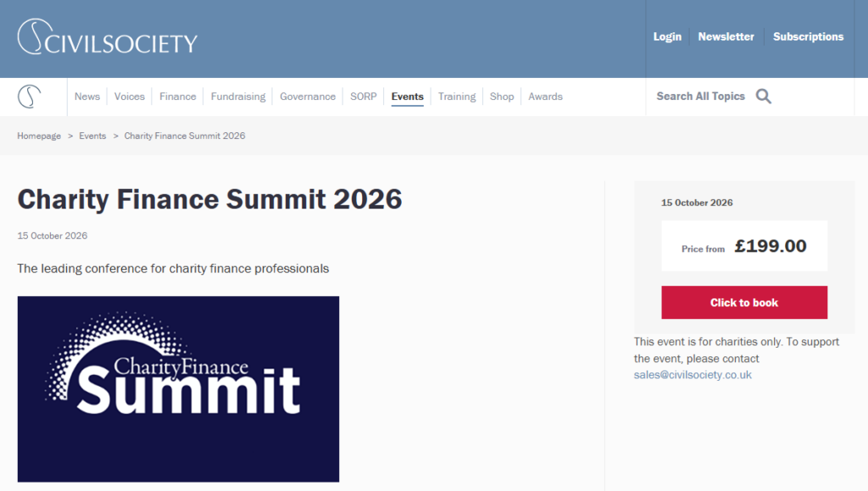868x491 pixels.
Task: Open the Training nav item
Action: pyautogui.click(x=457, y=97)
